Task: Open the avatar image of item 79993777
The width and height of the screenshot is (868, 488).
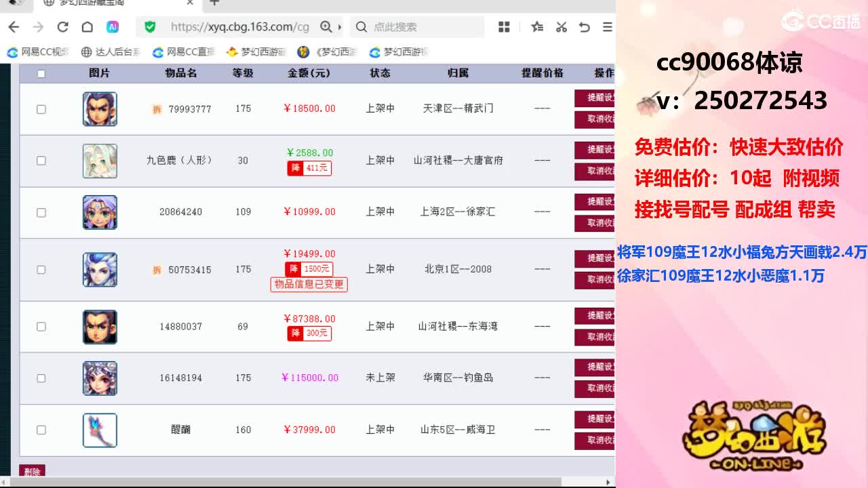Action: point(100,109)
